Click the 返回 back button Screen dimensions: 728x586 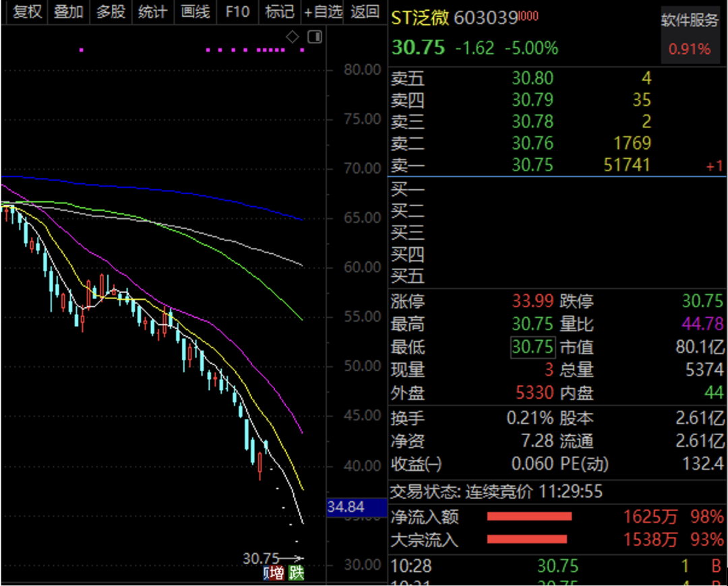pyautogui.click(x=365, y=12)
